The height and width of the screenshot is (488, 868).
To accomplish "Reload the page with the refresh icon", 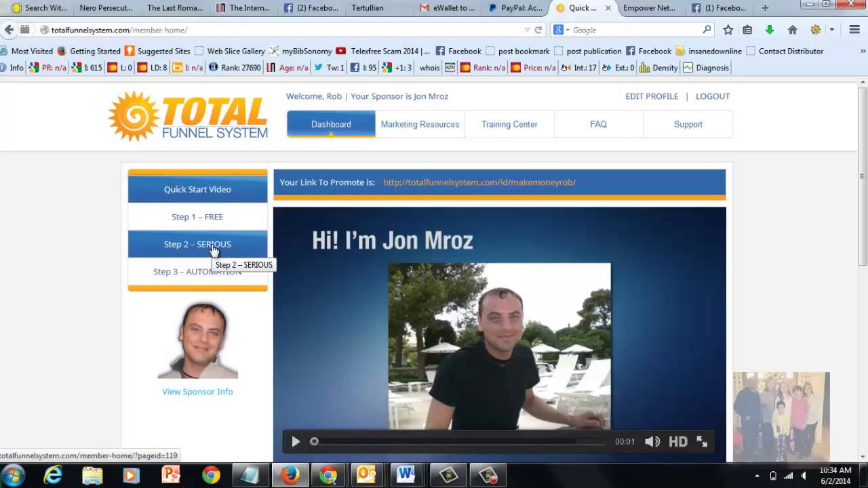I will click(538, 30).
